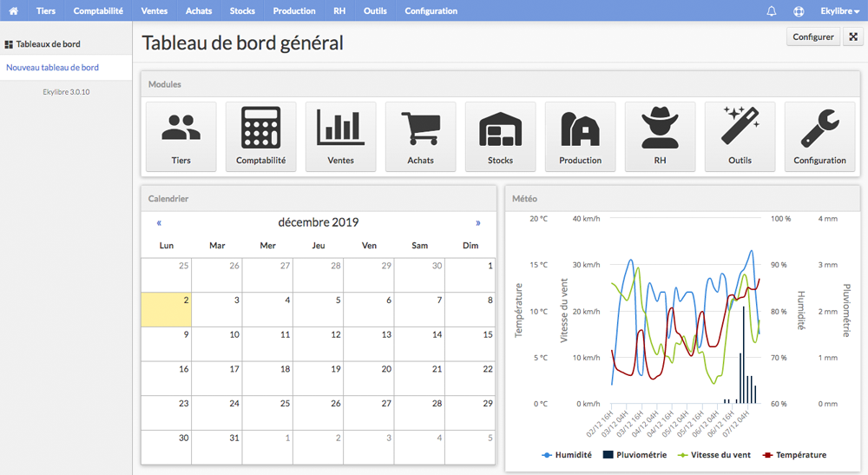
Task: Open the RH cowboy hat module tile
Action: 660,136
